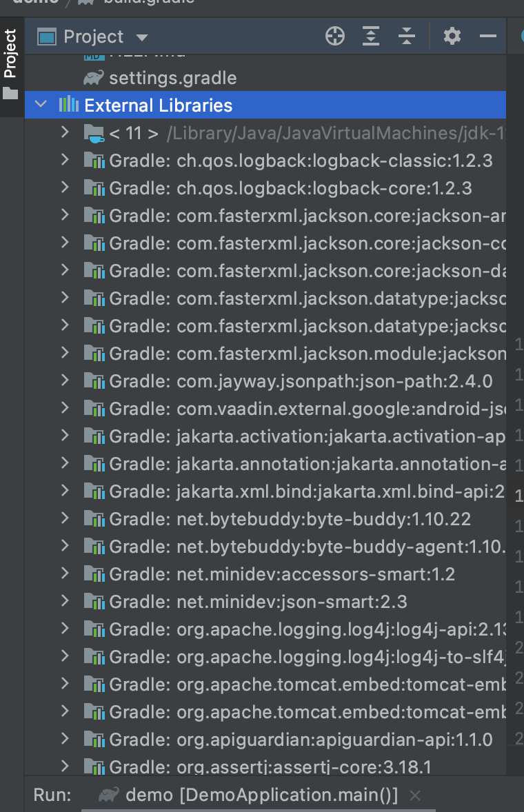The height and width of the screenshot is (812, 524).
Task: Expand log4j-api library node
Action: (65, 628)
